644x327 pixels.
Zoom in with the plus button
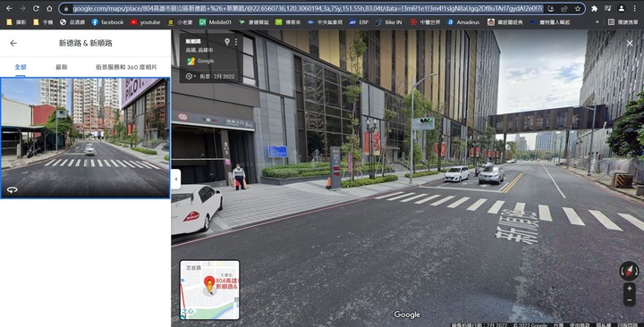629,289
